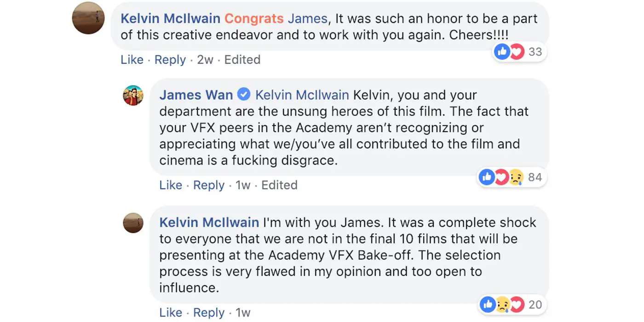The image size is (644, 322).
Task: Open James Wan's profile picture
Action: pyautogui.click(x=133, y=96)
